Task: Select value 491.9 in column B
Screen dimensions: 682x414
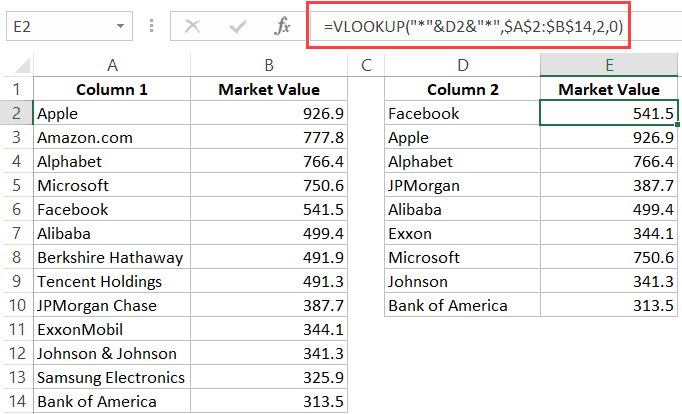Action: click(x=269, y=257)
